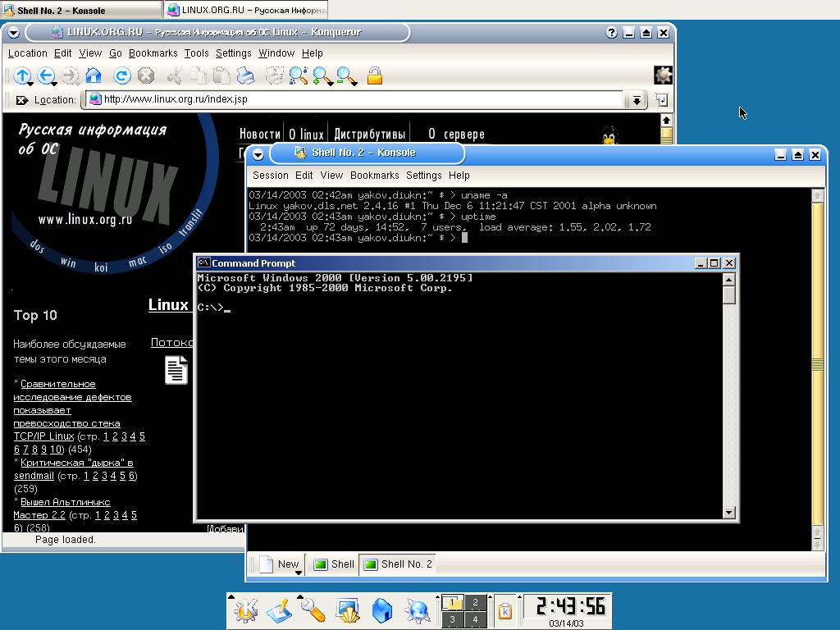
Task: Click the Konsole vertical scrollbar thumb
Action: pos(818,364)
